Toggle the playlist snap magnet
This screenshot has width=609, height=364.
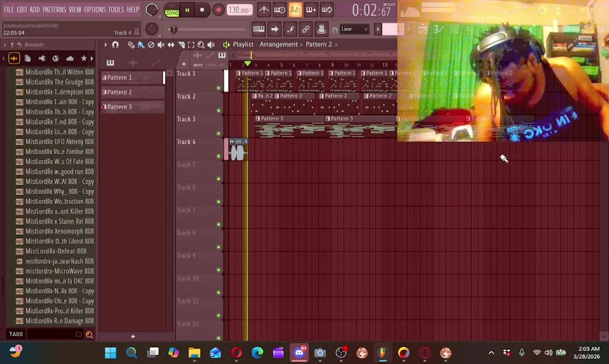(x=115, y=44)
